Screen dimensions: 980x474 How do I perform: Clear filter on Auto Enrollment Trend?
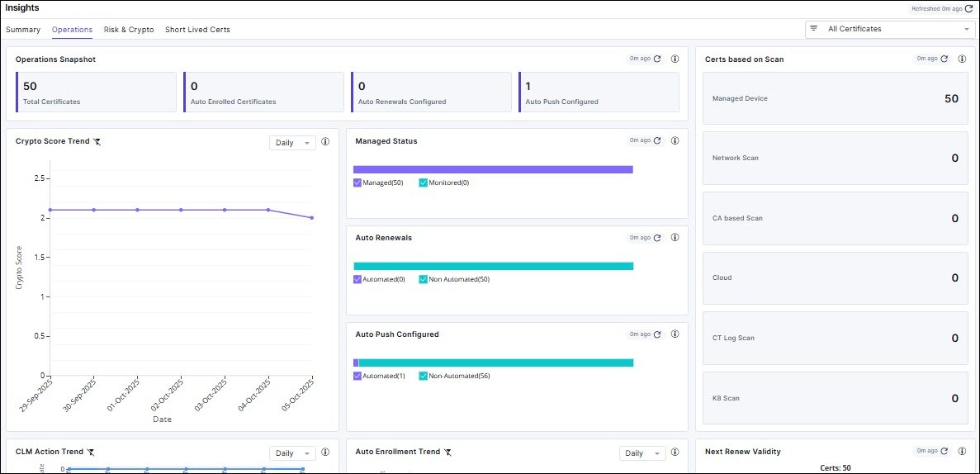click(448, 452)
